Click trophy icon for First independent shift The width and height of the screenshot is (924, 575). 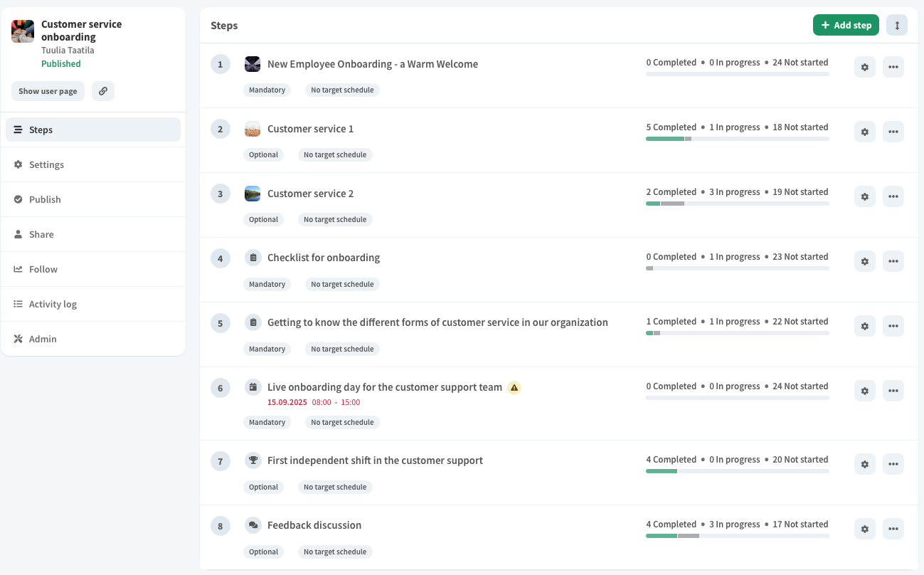[x=253, y=460]
